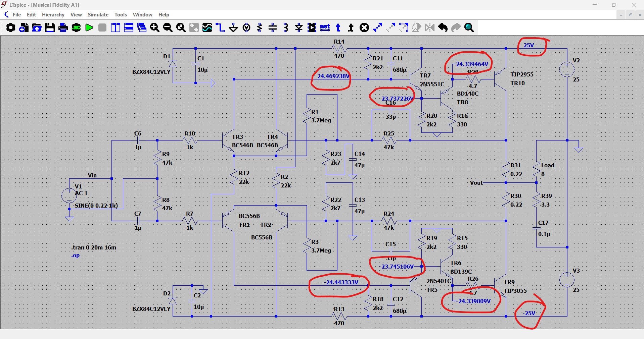This screenshot has width=644, height=339.
Task: Click the TIP3055 transistor label
Action: pos(515,291)
